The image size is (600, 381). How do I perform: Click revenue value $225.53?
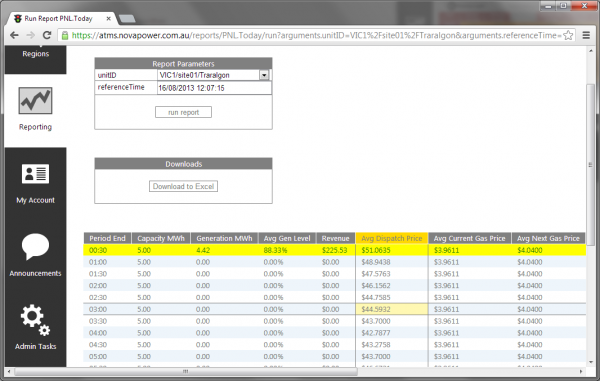(x=334, y=250)
